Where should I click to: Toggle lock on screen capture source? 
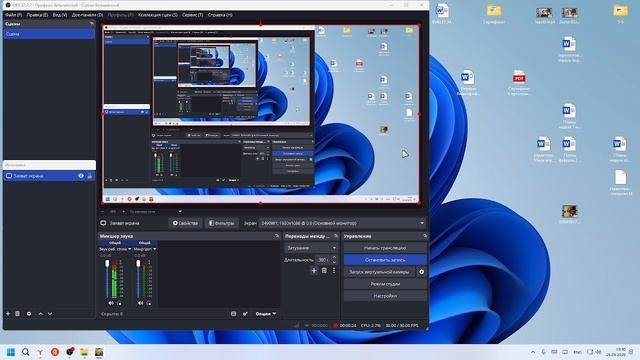click(x=90, y=176)
